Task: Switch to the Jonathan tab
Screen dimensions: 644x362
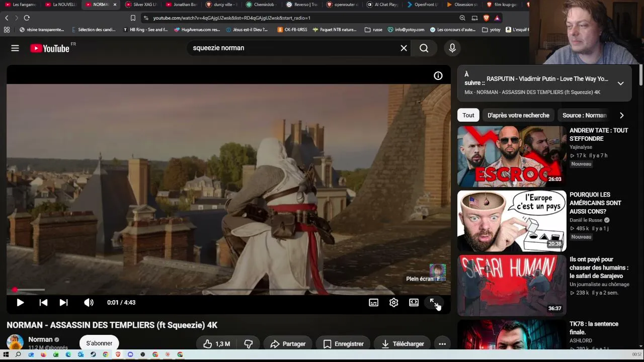Action: [x=181, y=5]
